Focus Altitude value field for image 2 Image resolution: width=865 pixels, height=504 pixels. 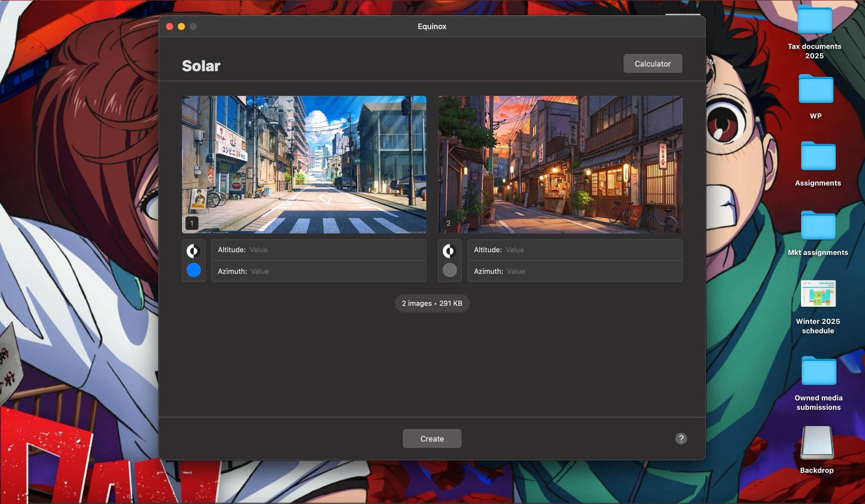590,250
